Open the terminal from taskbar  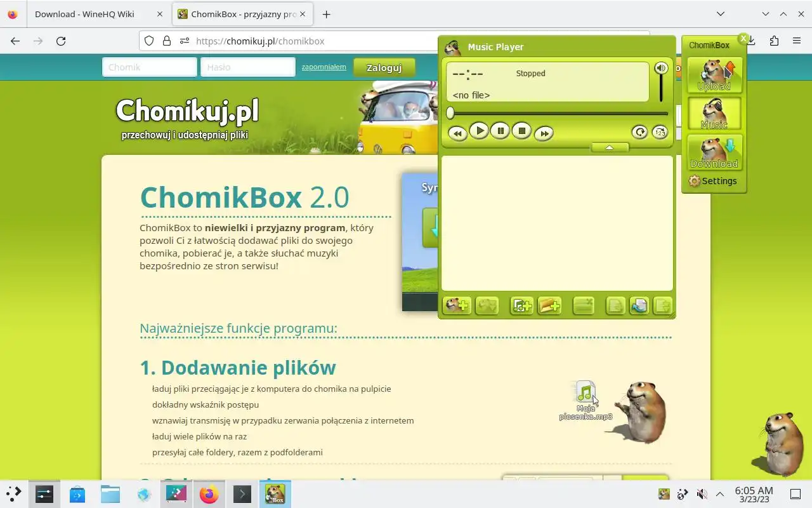(x=242, y=493)
